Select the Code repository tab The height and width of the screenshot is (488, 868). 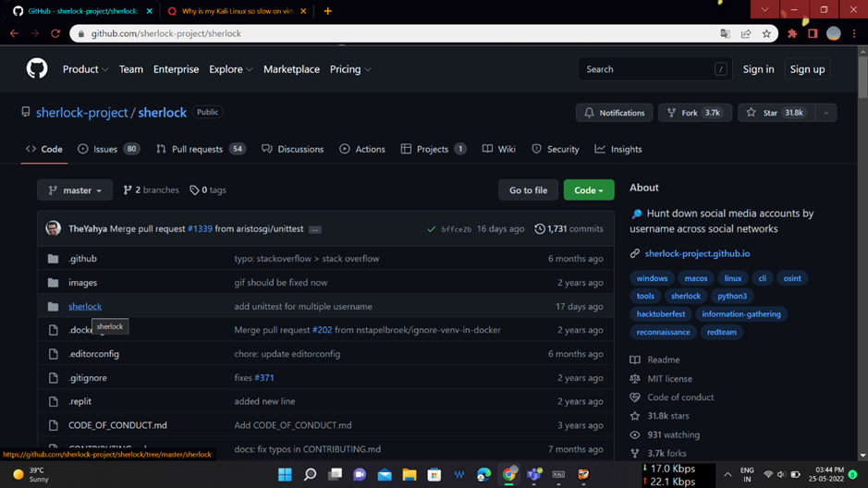44,150
